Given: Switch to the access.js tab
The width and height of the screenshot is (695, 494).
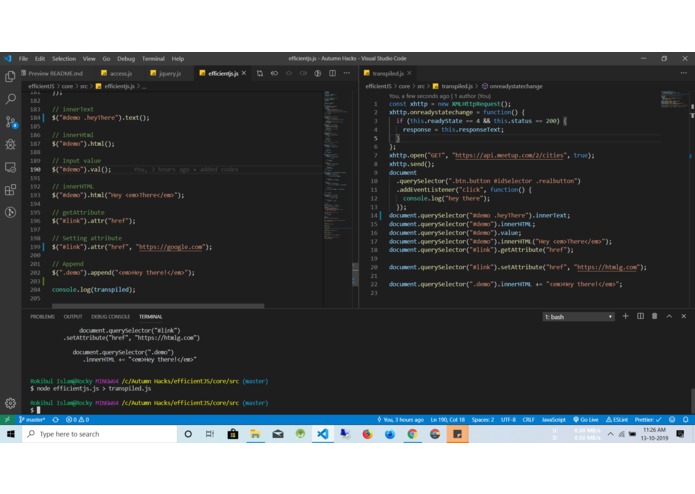Looking at the screenshot, I should 117,74.
